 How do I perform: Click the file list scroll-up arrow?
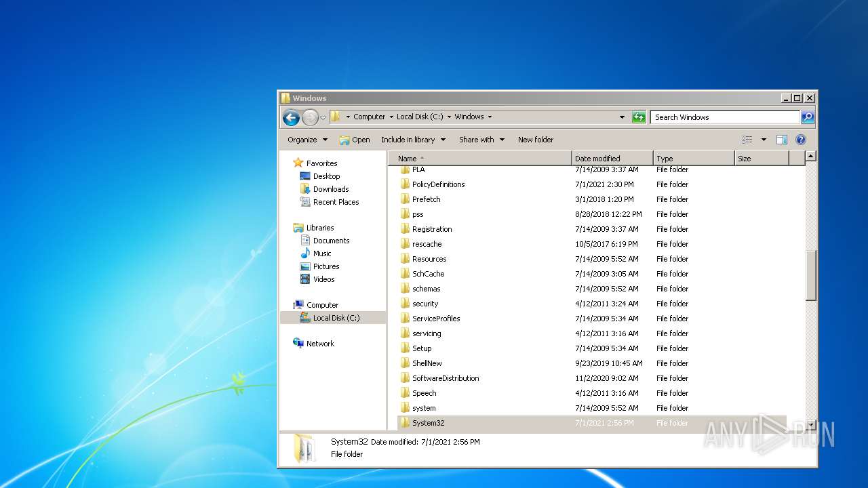(810, 157)
